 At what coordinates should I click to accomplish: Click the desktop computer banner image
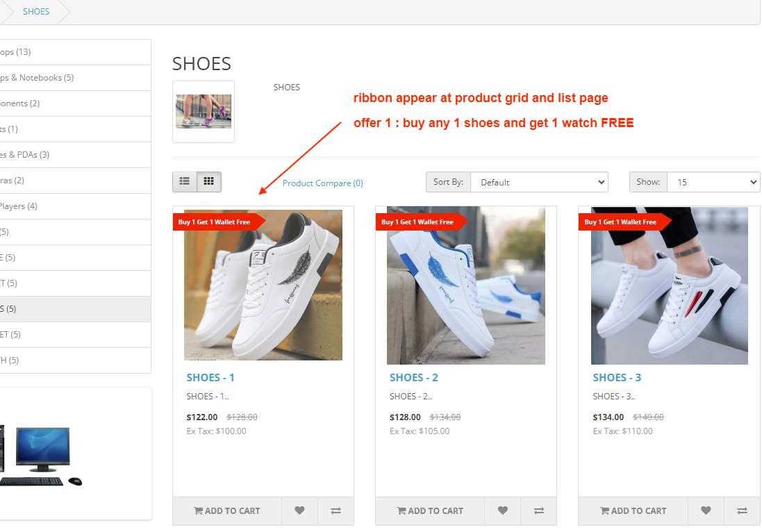click(x=42, y=455)
